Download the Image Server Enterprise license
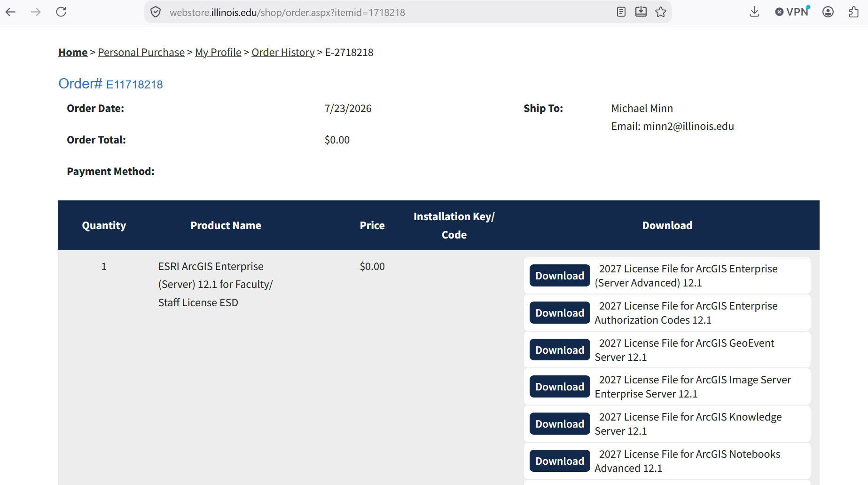Image resolution: width=868 pixels, height=485 pixels. click(560, 387)
